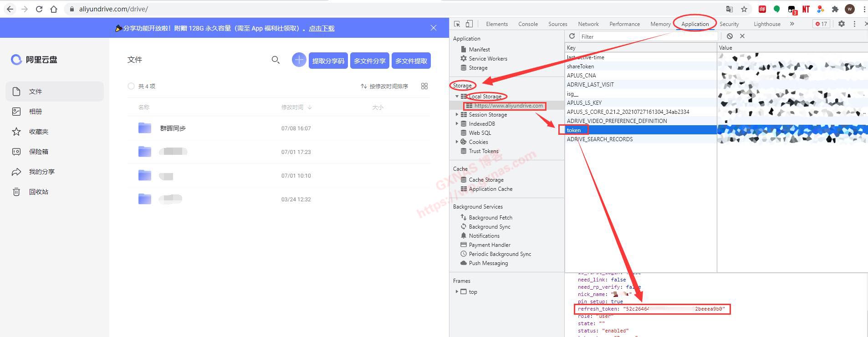Toggle the device toolbar icon
868x337 pixels.
(x=470, y=24)
